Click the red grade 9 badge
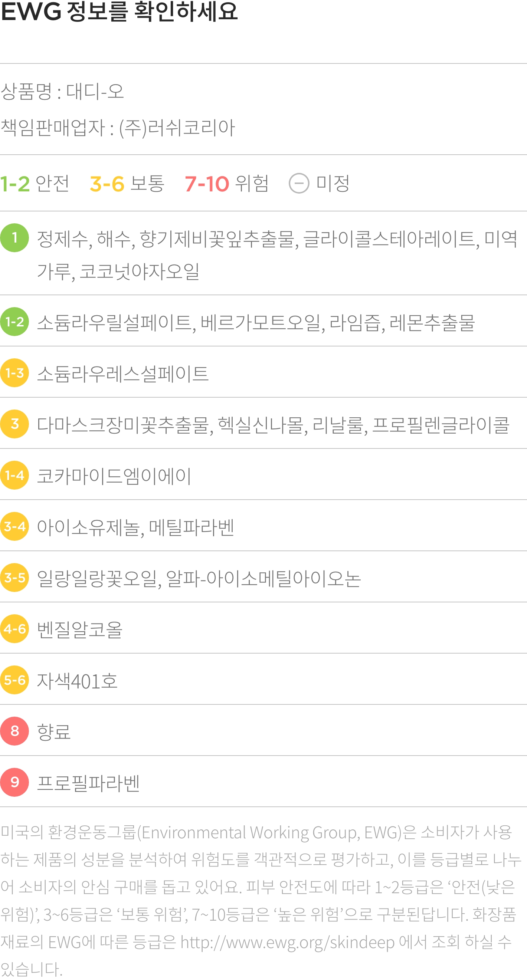 pos(14,782)
